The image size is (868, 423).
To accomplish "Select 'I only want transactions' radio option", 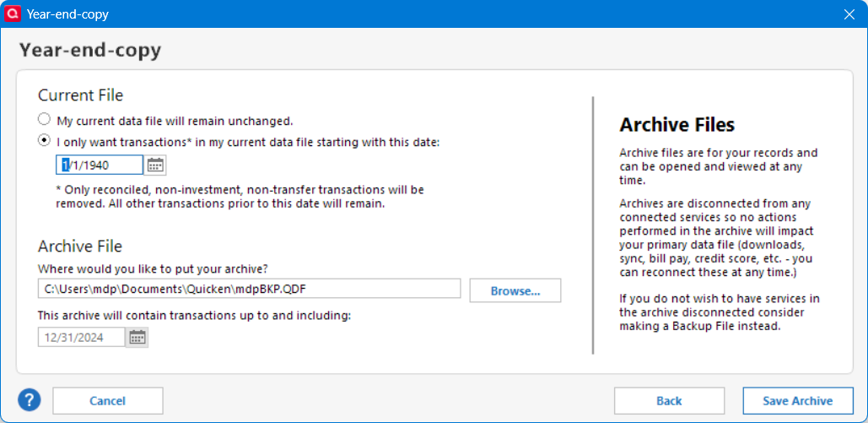I will pyautogui.click(x=44, y=141).
